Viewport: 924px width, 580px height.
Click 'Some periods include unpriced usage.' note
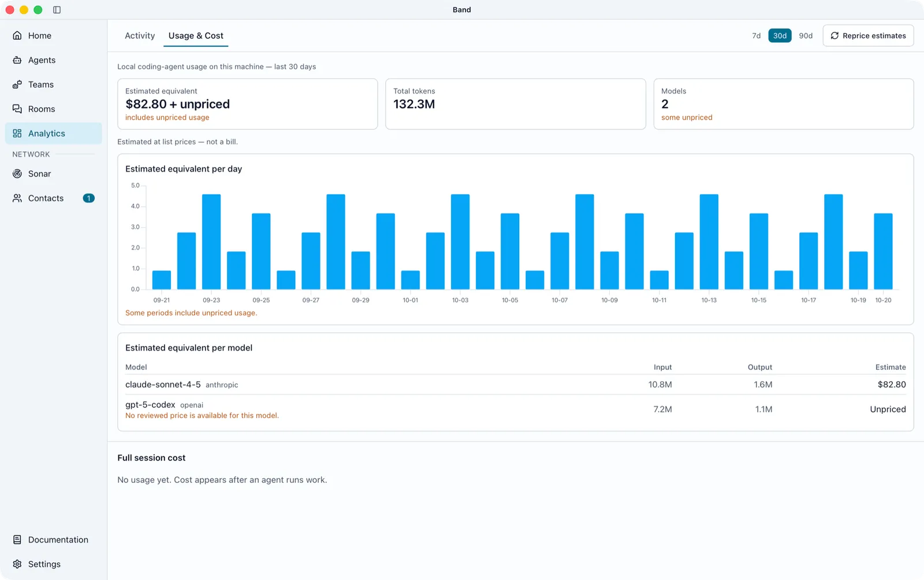click(x=191, y=313)
